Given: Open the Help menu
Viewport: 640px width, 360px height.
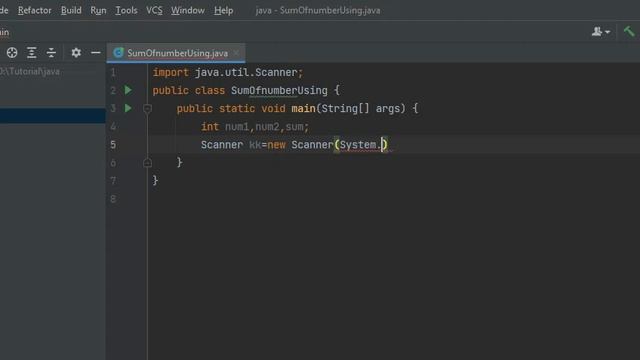Looking at the screenshot, I should pyautogui.click(x=224, y=10).
